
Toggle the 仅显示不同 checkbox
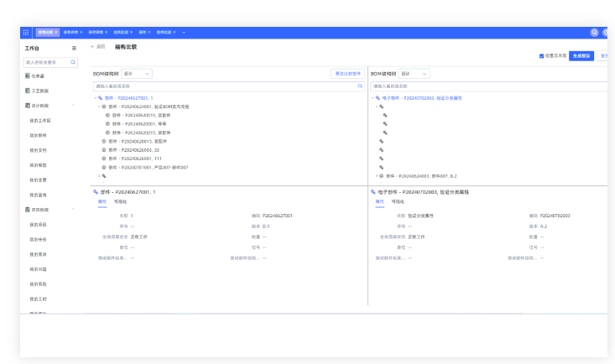(542, 56)
